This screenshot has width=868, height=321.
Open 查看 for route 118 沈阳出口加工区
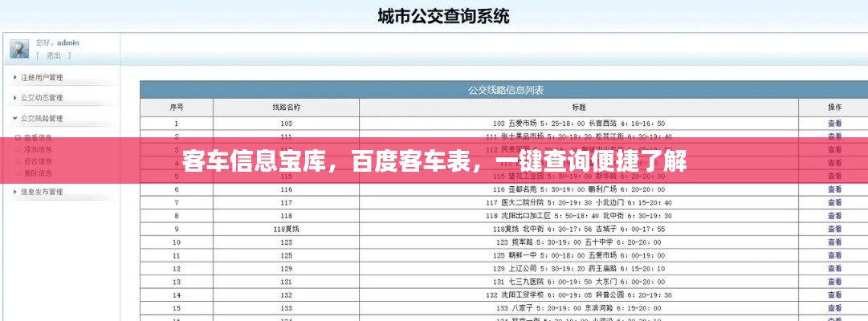pyautogui.click(x=835, y=216)
